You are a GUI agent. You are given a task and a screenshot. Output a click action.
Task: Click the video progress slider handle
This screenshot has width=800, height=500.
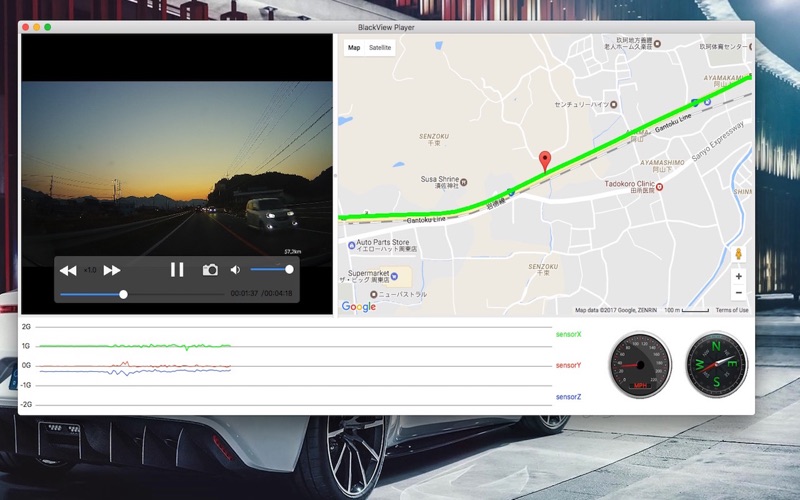point(123,294)
